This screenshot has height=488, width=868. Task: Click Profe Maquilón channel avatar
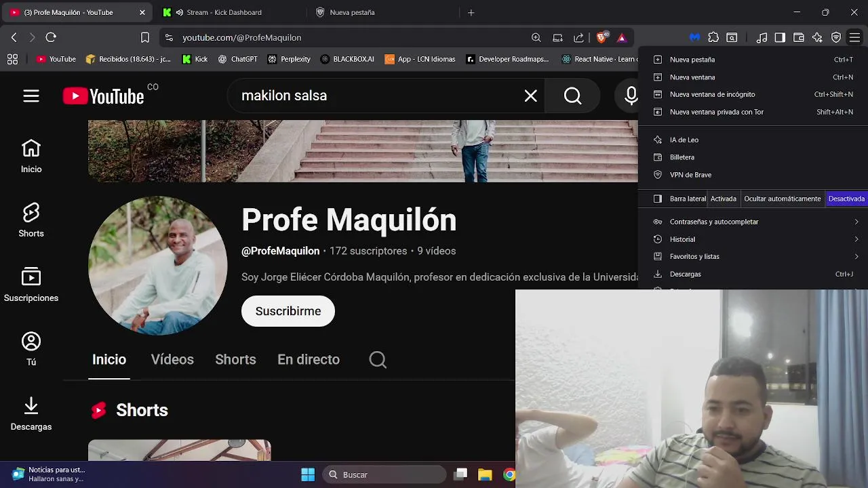158,266
